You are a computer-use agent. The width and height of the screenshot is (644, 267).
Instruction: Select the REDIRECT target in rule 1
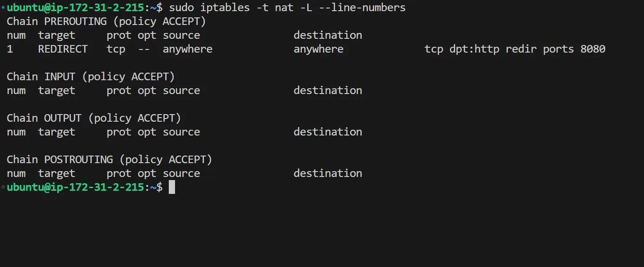click(x=63, y=49)
